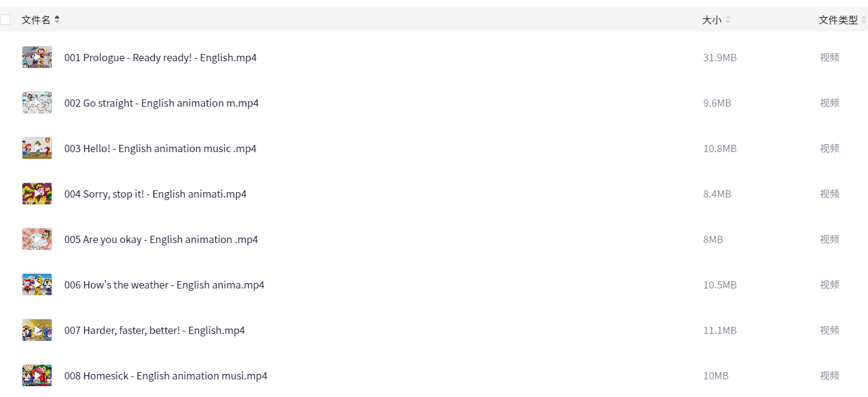Sort files by name arrow icon

pos(57,20)
